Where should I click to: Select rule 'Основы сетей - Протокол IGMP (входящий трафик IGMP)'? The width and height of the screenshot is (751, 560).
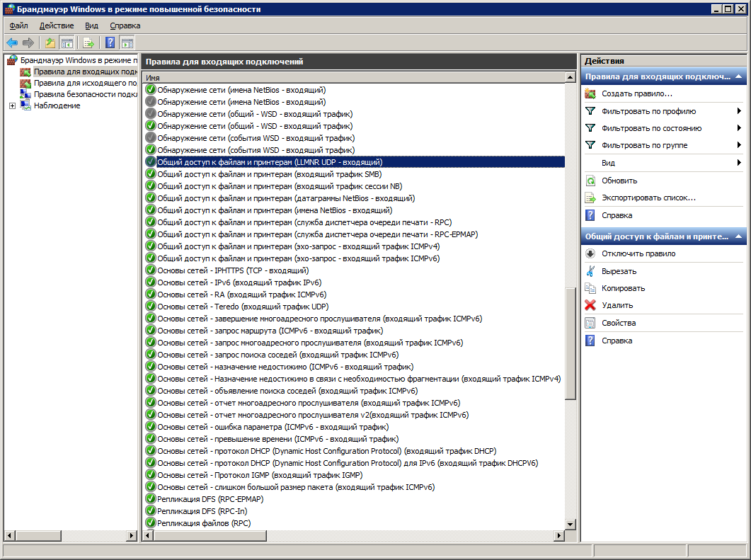click(x=260, y=475)
